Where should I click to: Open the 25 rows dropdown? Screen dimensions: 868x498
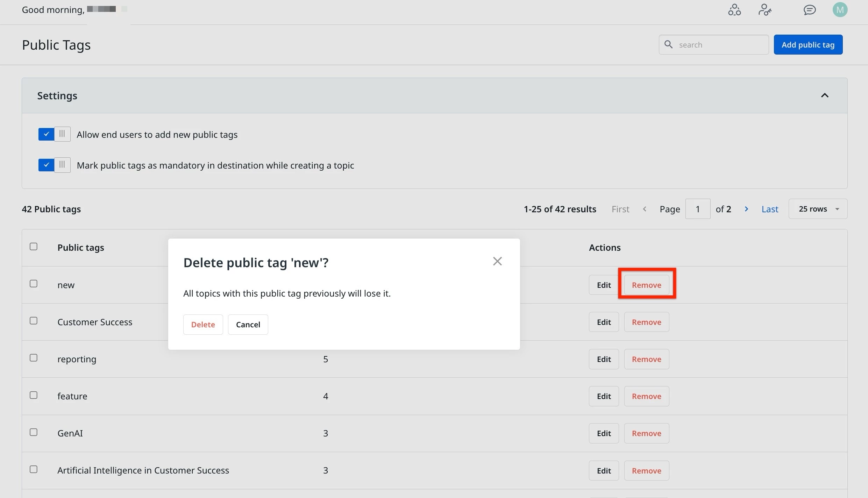tap(818, 209)
